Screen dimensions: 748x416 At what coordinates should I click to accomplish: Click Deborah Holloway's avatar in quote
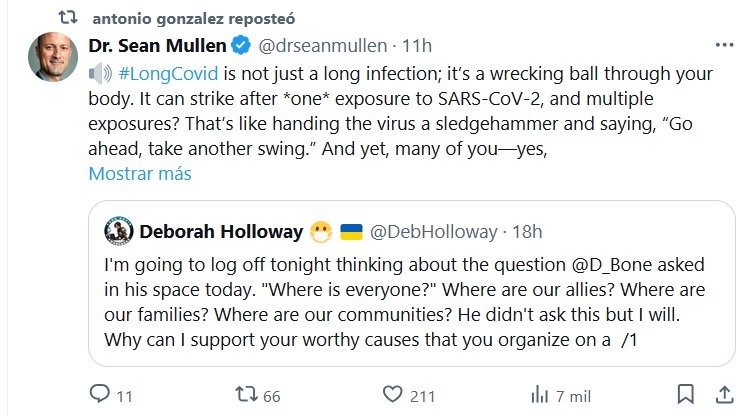point(120,232)
